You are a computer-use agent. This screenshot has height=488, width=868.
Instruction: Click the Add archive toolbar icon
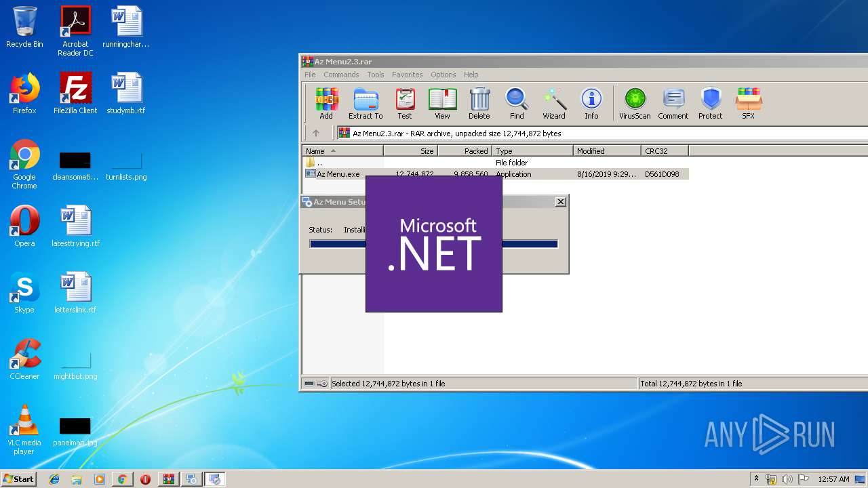click(x=326, y=104)
